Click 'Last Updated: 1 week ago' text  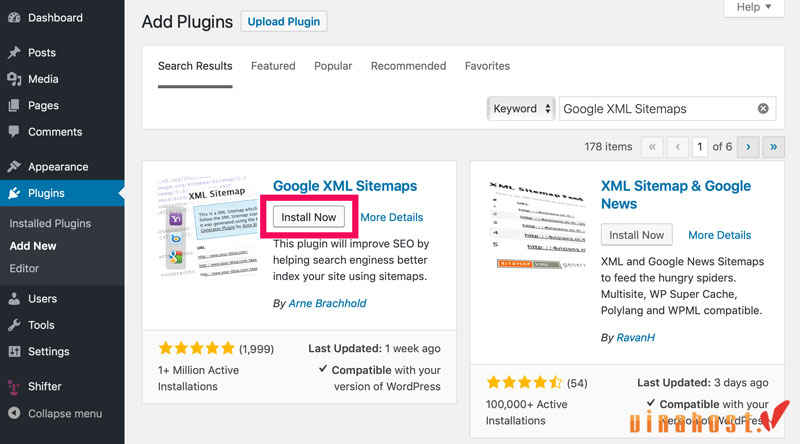(374, 349)
